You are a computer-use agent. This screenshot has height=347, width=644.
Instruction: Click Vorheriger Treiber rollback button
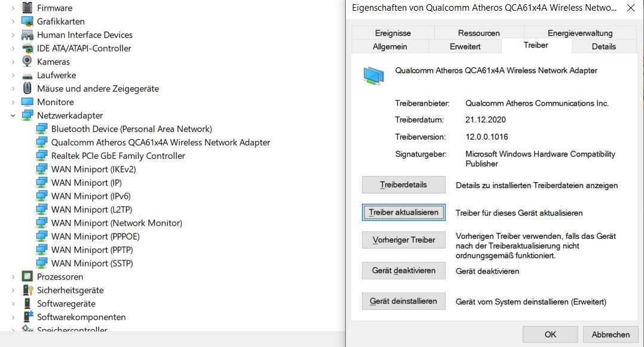pyautogui.click(x=403, y=240)
